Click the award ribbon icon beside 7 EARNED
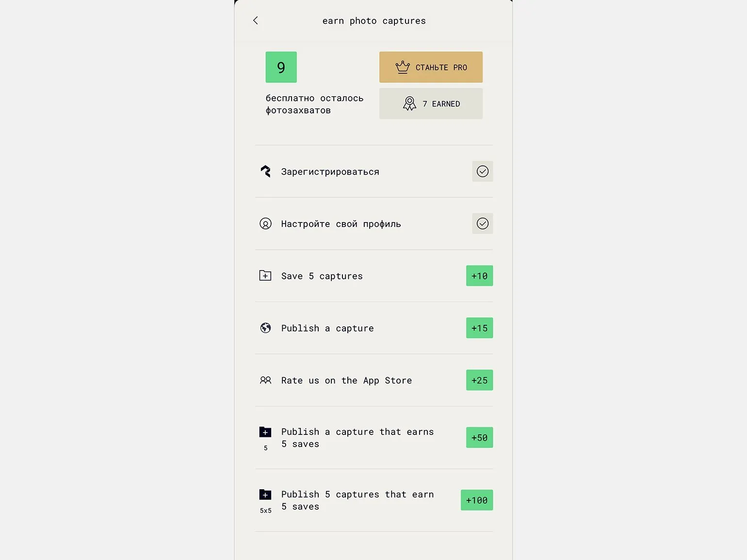Image resolution: width=747 pixels, height=560 pixels. (409, 103)
